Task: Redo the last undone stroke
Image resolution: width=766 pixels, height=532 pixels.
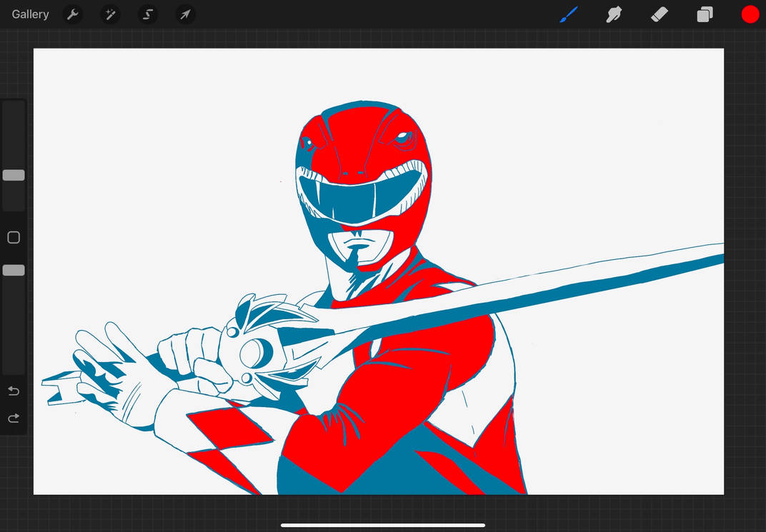Action: click(14, 418)
